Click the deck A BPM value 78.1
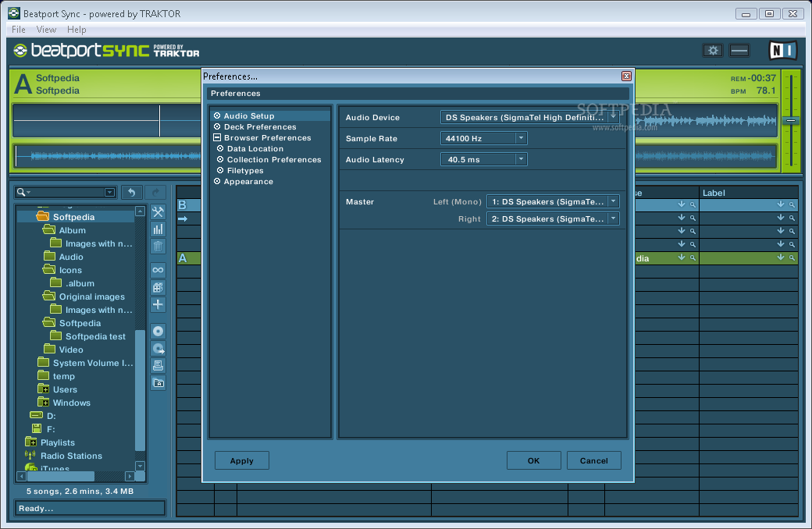 [x=766, y=91]
